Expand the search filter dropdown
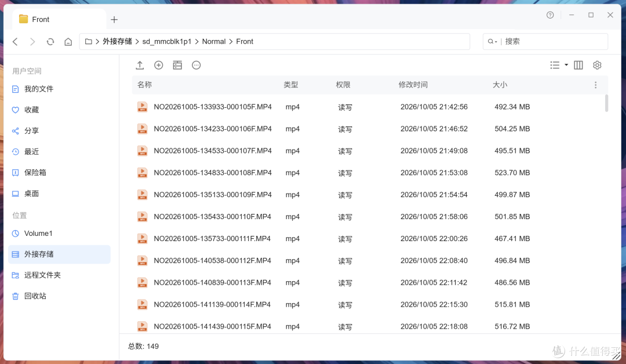626x364 pixels. pos(492,42)
